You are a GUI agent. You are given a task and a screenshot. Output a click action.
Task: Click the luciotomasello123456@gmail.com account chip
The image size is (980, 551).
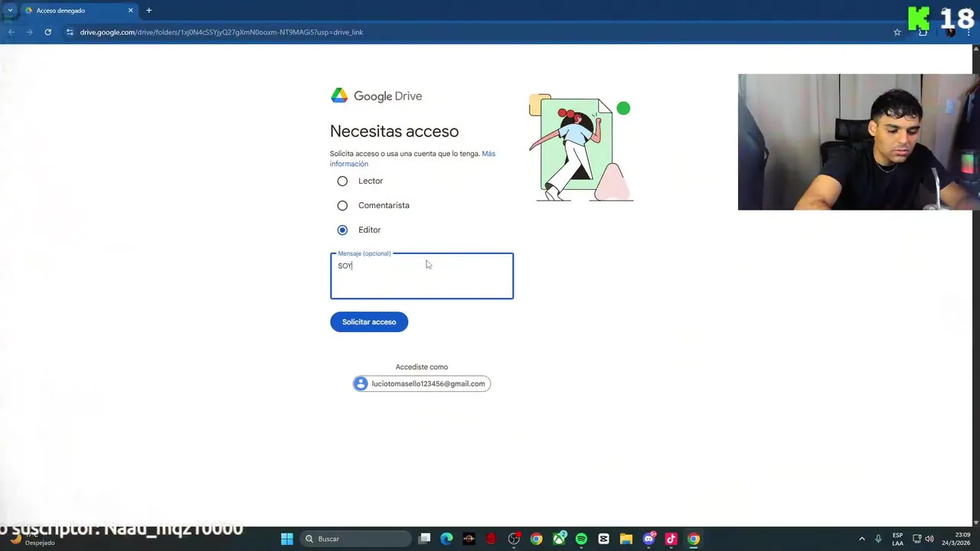point(422,384)
